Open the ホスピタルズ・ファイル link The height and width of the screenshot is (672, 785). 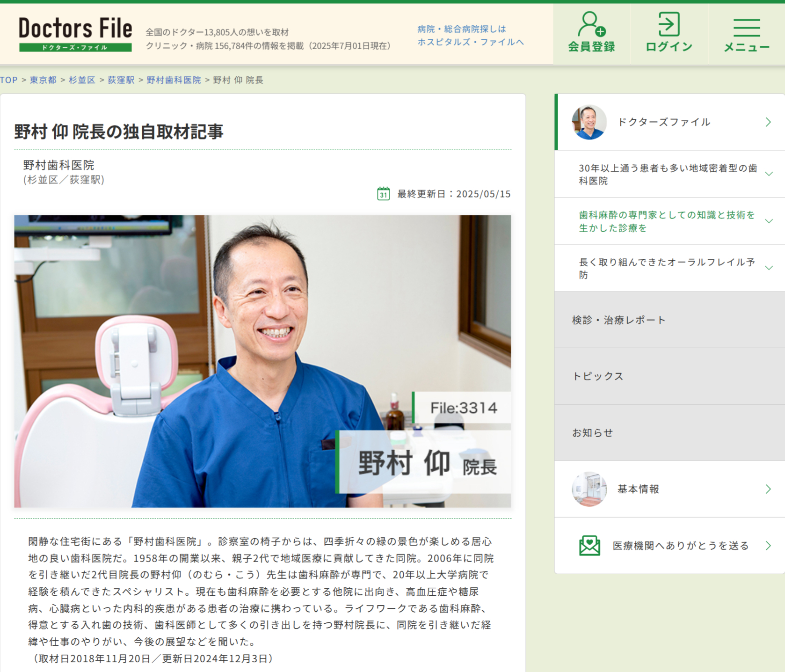470,42
